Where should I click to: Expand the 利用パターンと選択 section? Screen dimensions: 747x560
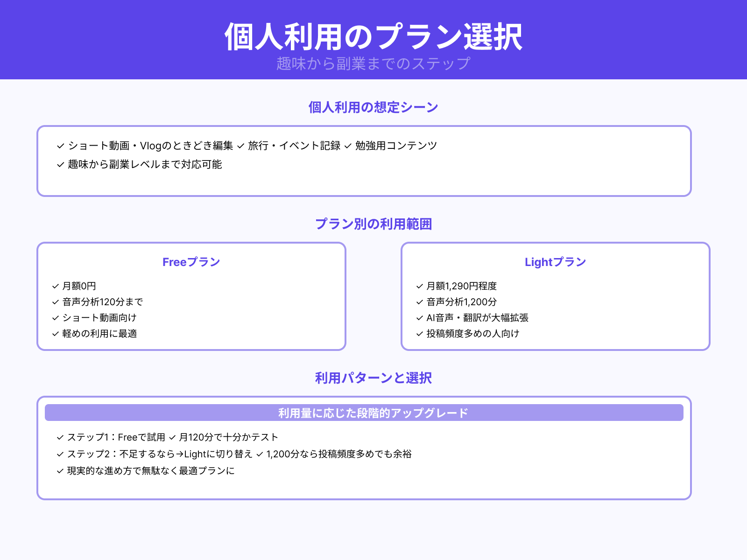(373, 378)
